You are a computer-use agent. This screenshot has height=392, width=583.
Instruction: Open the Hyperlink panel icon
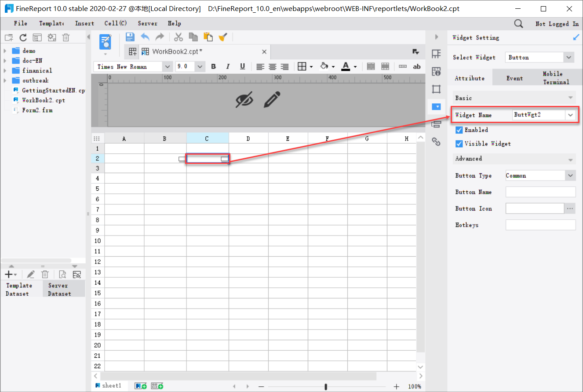pos(436,142)
